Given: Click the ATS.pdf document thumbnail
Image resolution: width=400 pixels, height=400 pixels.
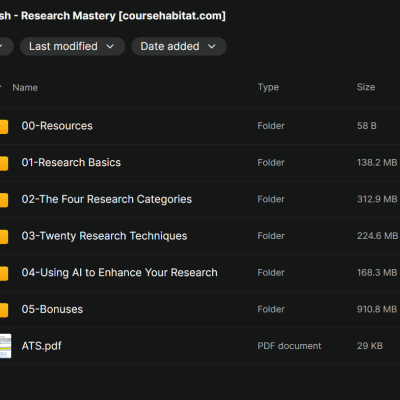Looking at the screenshot, I should tap(5, 346).
